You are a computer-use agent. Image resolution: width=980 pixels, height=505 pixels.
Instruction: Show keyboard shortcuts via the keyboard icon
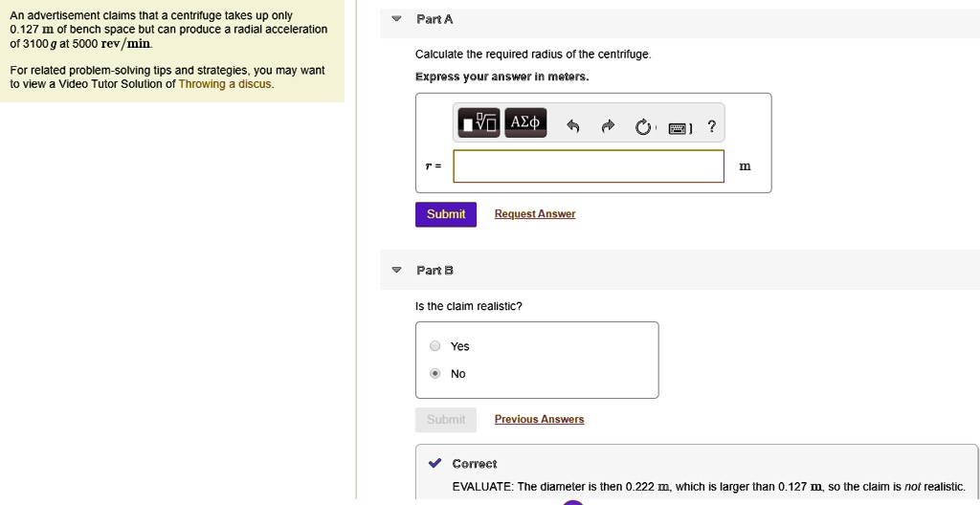pyautogui.click(x=679, y=126)
